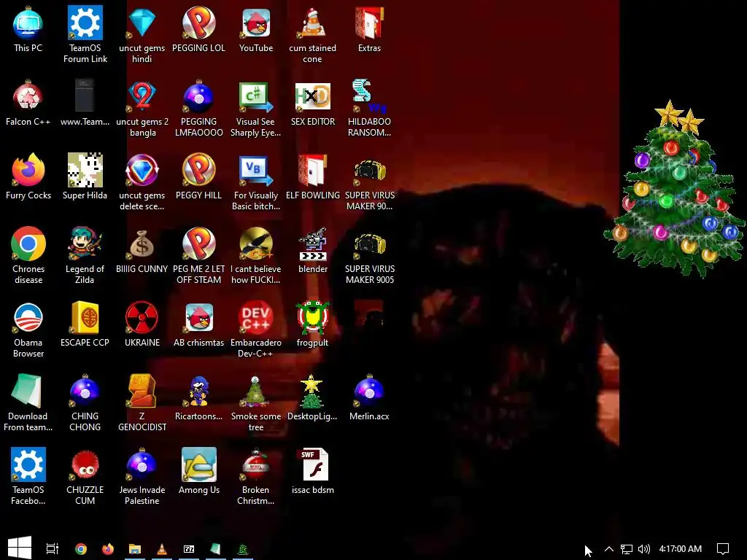Open AB crhismtas Angry Birds icon

(198, 324)
